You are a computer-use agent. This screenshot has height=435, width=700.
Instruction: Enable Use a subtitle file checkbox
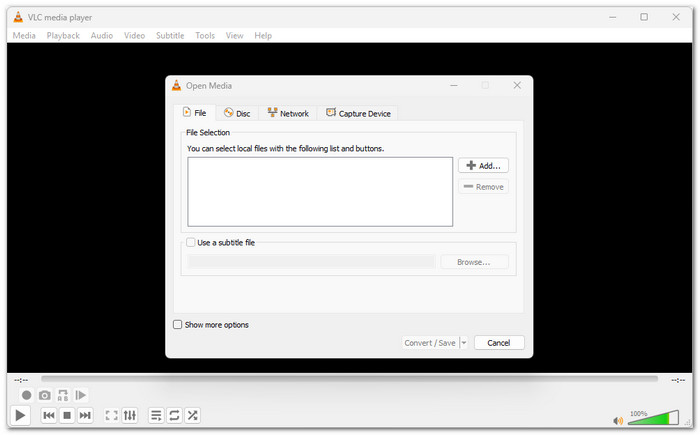pos(191,243)
